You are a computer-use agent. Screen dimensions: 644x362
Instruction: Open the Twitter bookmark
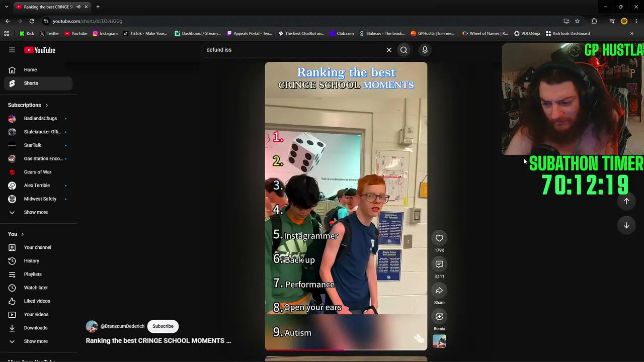(49, 34)
